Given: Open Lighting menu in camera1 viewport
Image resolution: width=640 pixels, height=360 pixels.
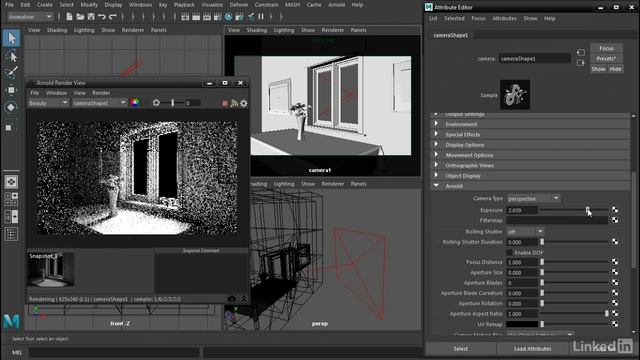Looking at the screenshot, I should coord(284,30).
